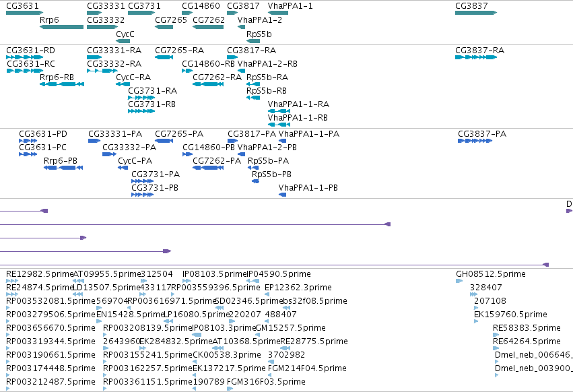Open transcript CG7262-RA

[217, 77]
